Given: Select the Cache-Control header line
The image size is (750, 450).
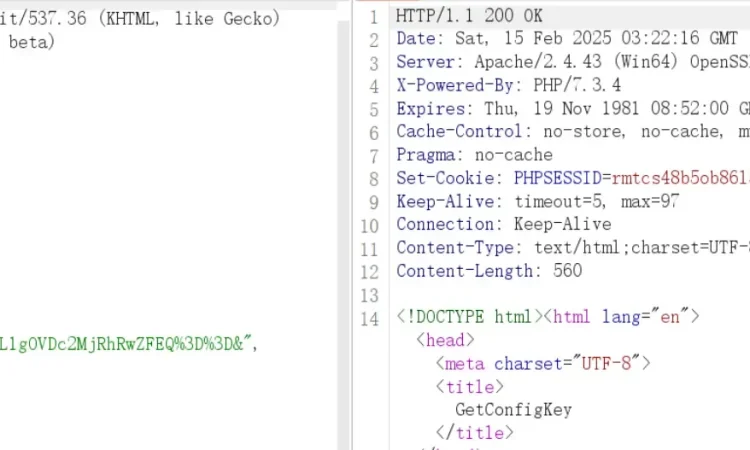Looking at the screenshot, I should coord(573,132).
